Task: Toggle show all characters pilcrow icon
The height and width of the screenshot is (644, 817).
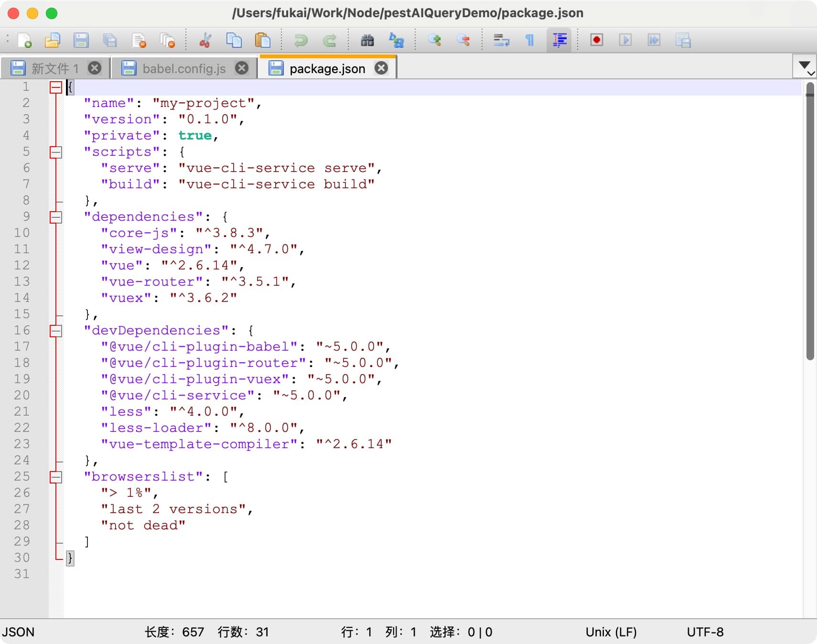Action: click(x=530, y=40)
